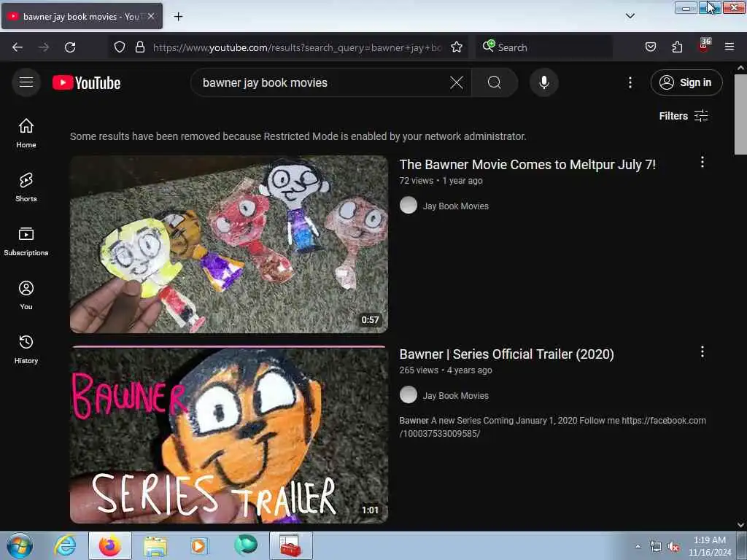
Task: Play The Bawner Movie thumbnail
Action: coord(229,244)
